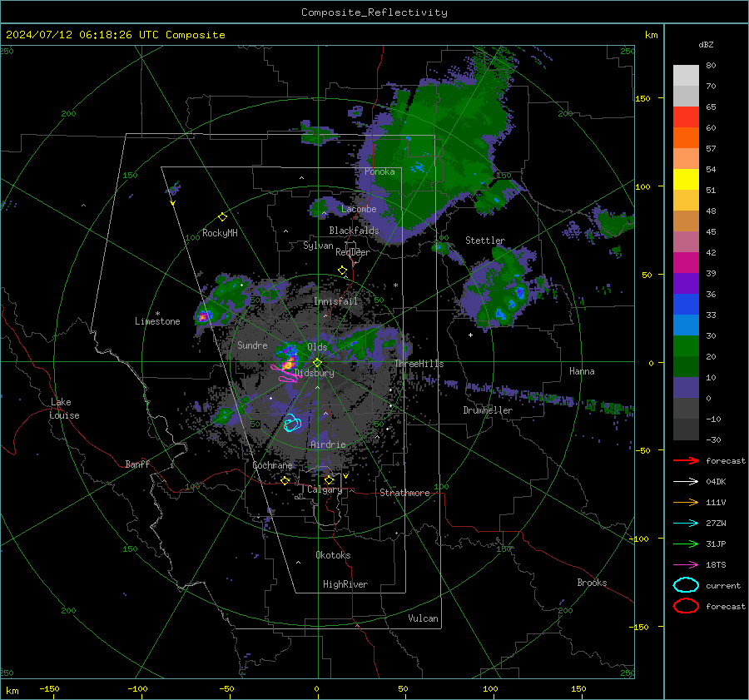
Task: Pick the purple swatch between 39 and 36
Action: (x=686, y=283)
